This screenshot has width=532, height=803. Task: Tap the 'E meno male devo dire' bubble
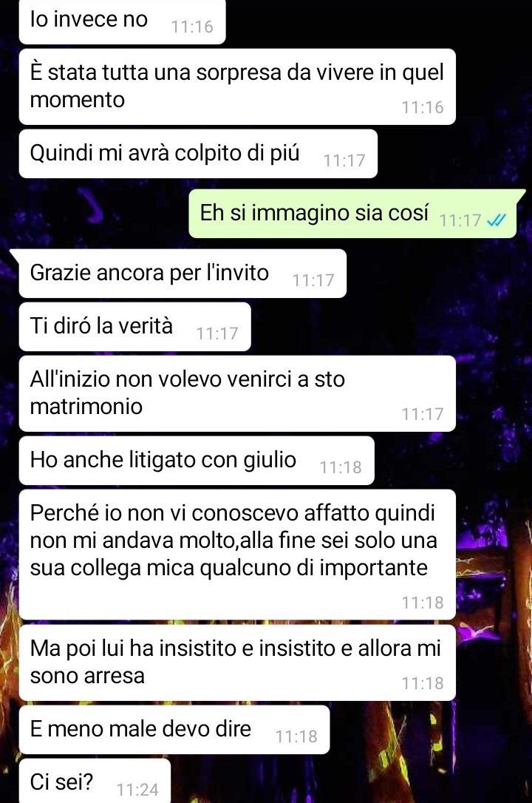(x=174, y=730)
